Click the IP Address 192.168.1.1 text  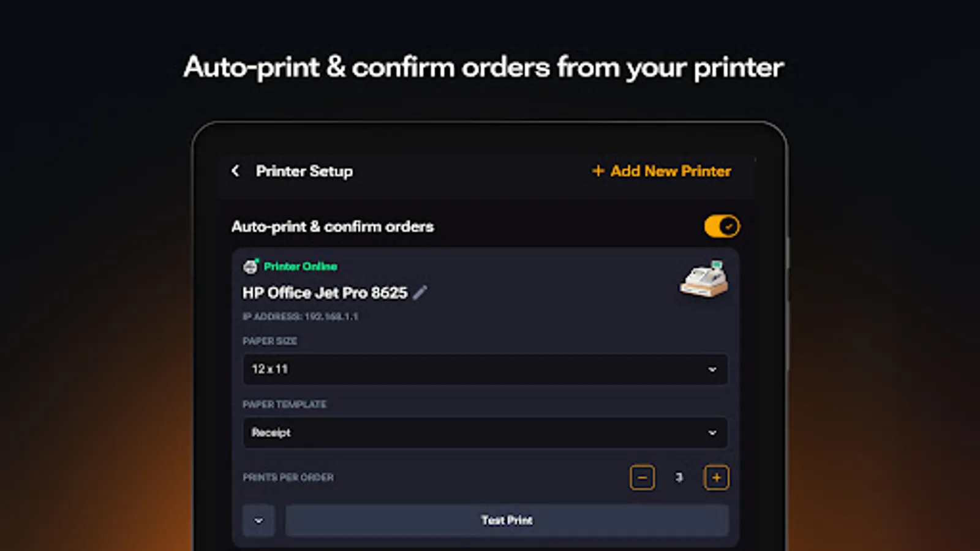[300, 317]
